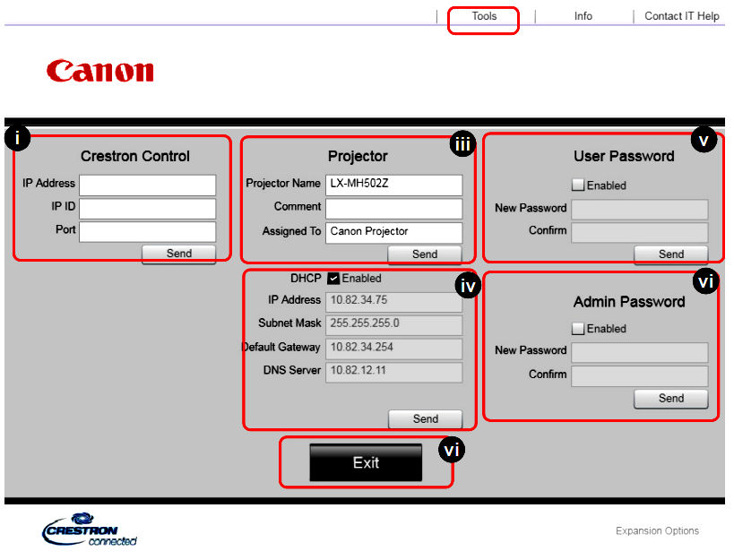
Task: Enable the Admin Password checkbox
Action: tap(578, 328)
